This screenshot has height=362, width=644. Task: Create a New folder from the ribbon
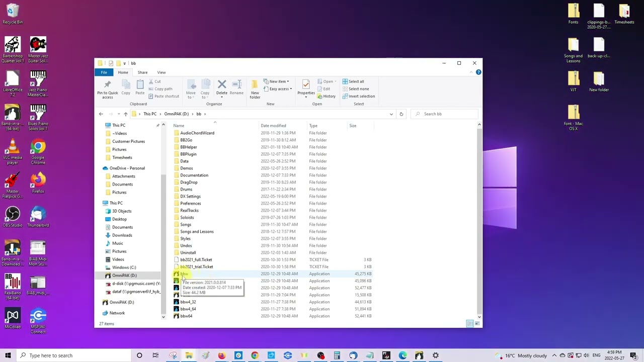[x=255, y=89]
